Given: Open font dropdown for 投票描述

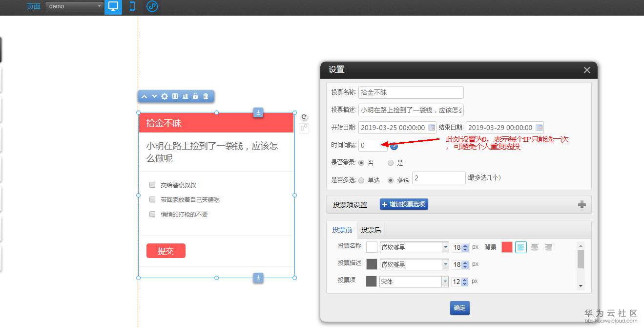Looking at the screenshot, I should (415, 264).
